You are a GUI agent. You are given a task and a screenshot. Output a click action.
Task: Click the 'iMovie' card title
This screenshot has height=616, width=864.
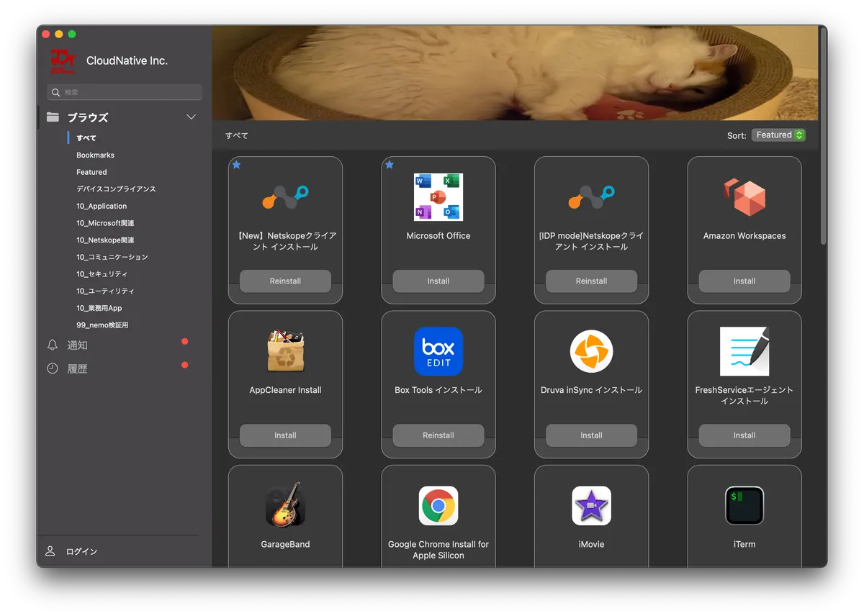[x=591, y=545]
